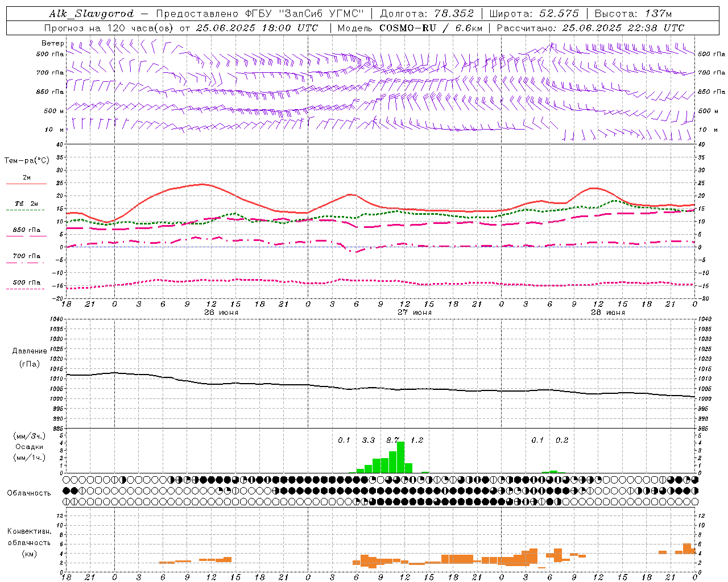Click the '(гПа)' pressure unit label
728x582 pixels.
point(30,364)
